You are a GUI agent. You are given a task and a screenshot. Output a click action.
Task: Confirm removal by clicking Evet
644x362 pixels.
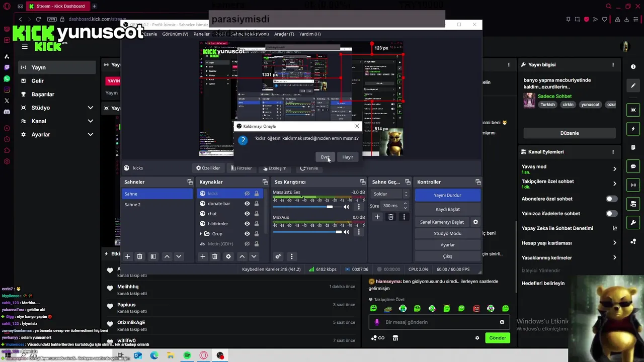325,157
